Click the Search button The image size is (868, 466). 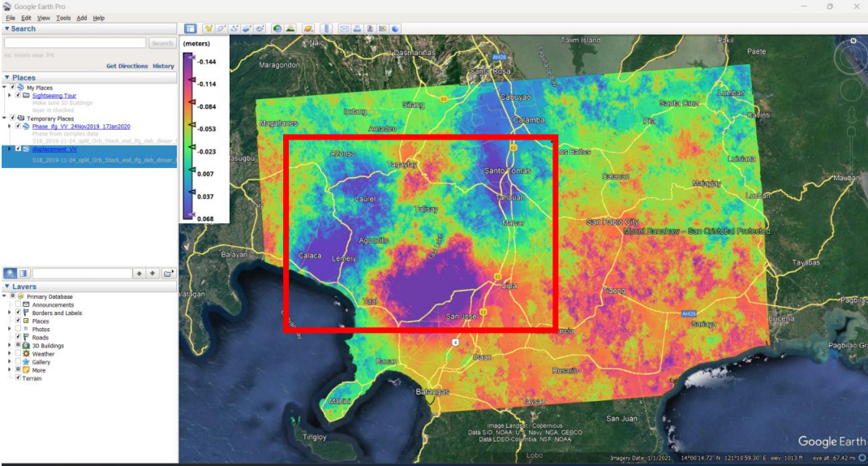tap(162, 43)
